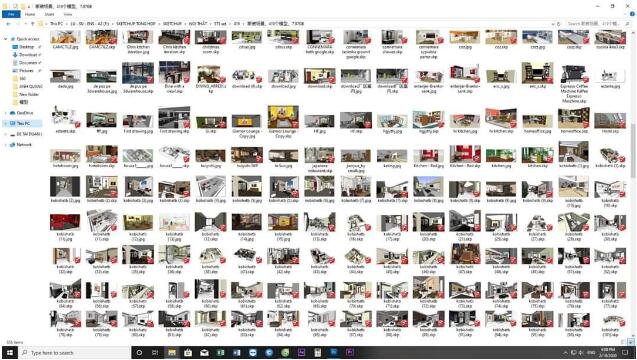Click the refresh icon beside address bar
637x360 pixels.
click(x=559, y=24)
